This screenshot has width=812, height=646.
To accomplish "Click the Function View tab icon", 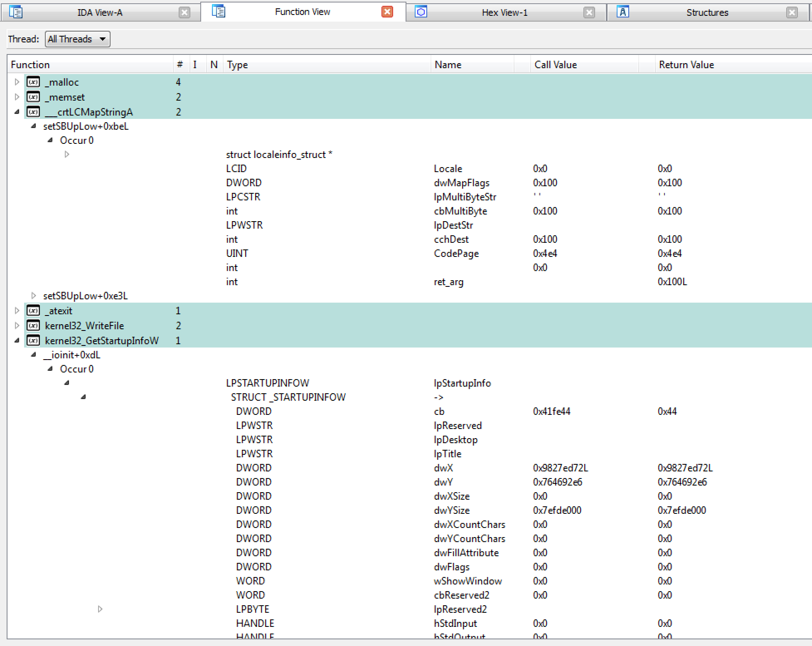I will click(x=219, y=11).
